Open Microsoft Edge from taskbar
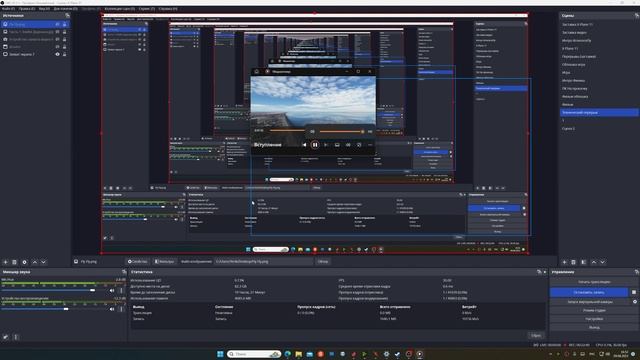 (x=288, y=354)
